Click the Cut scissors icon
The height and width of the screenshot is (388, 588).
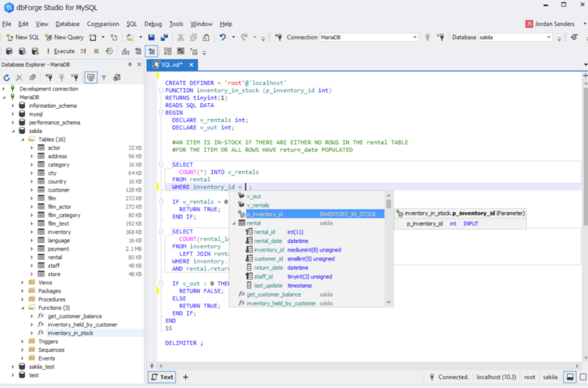[x=180, y=37]
